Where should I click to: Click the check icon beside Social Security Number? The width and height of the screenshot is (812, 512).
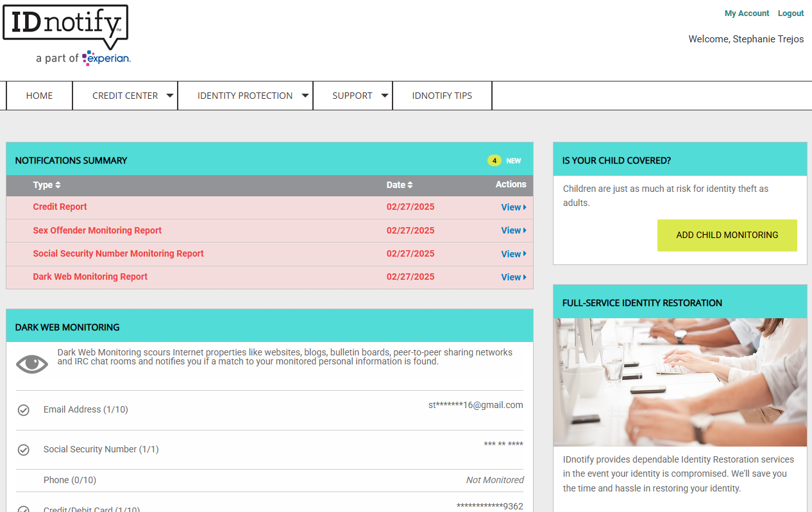24,450
